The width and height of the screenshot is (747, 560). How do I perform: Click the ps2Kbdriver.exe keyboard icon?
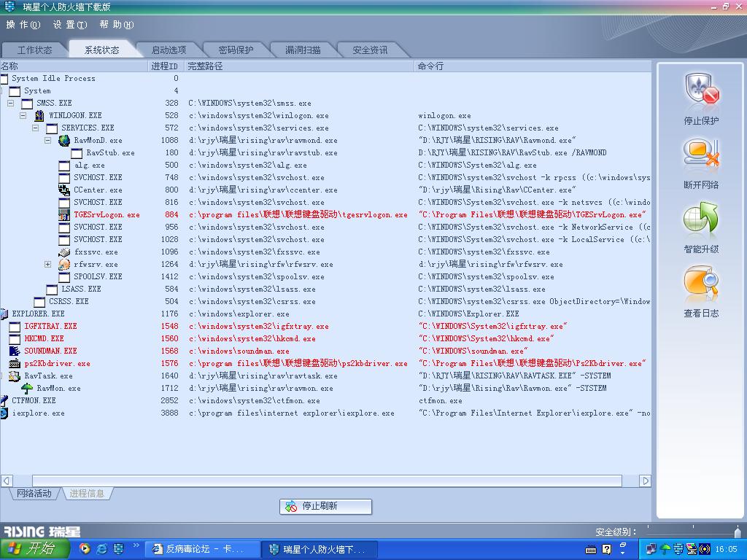pos(15,363)
